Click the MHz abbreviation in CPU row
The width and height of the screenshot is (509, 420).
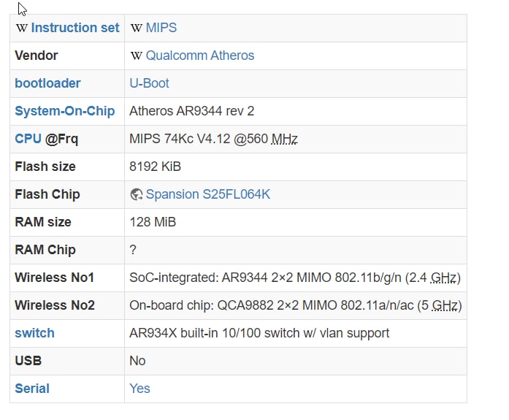[284, 139]
